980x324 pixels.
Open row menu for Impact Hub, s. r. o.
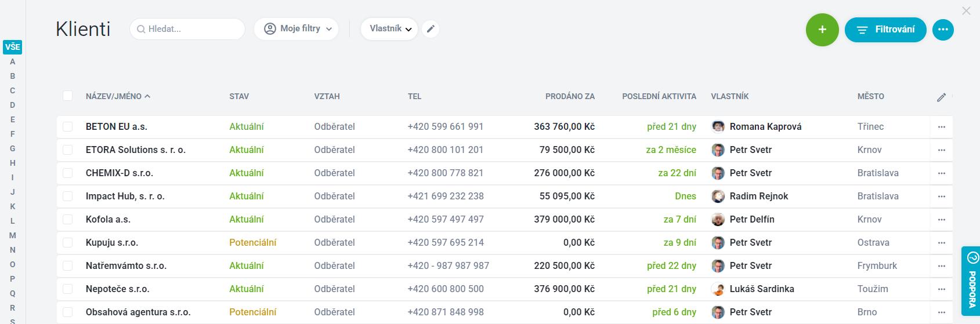point(941,196)
